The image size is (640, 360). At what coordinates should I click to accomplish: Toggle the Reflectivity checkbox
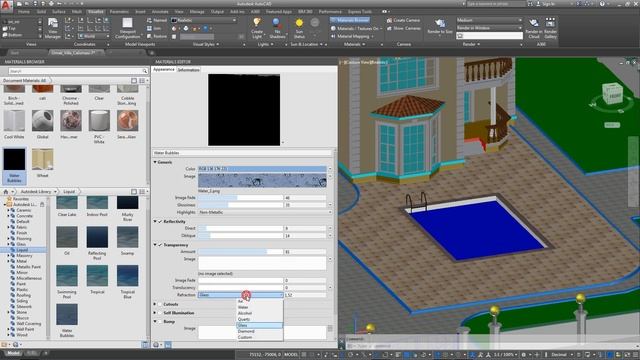[160, 222]
